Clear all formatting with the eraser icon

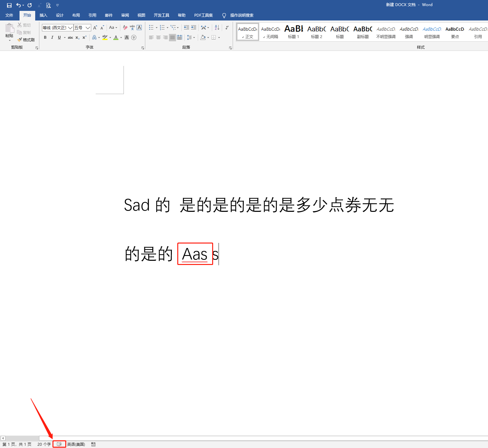pos(125,28)
